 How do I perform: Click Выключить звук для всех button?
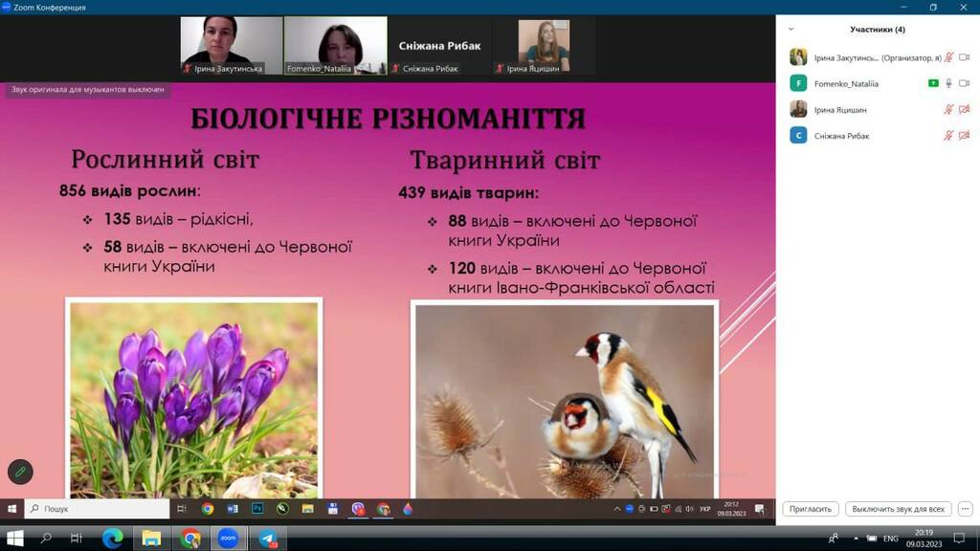(899, 509)
